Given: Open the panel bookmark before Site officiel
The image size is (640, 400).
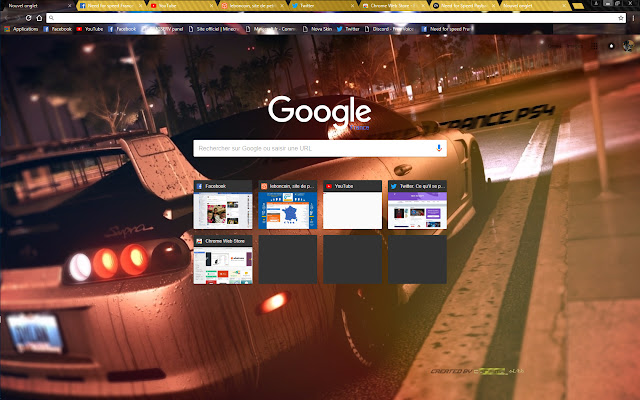Looking at the screenshot, I should 162,29.
